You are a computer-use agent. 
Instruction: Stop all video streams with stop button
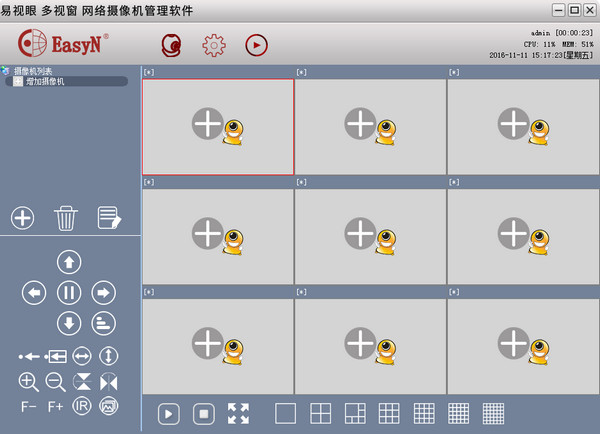coord(204,413)
